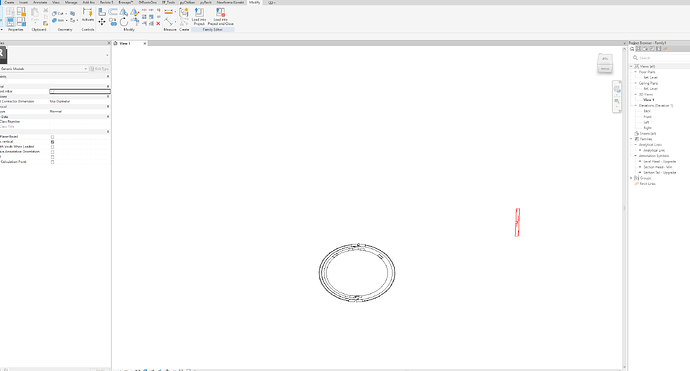
Task: Select the Move tool in Modify panel
Action: click(102, 22)
